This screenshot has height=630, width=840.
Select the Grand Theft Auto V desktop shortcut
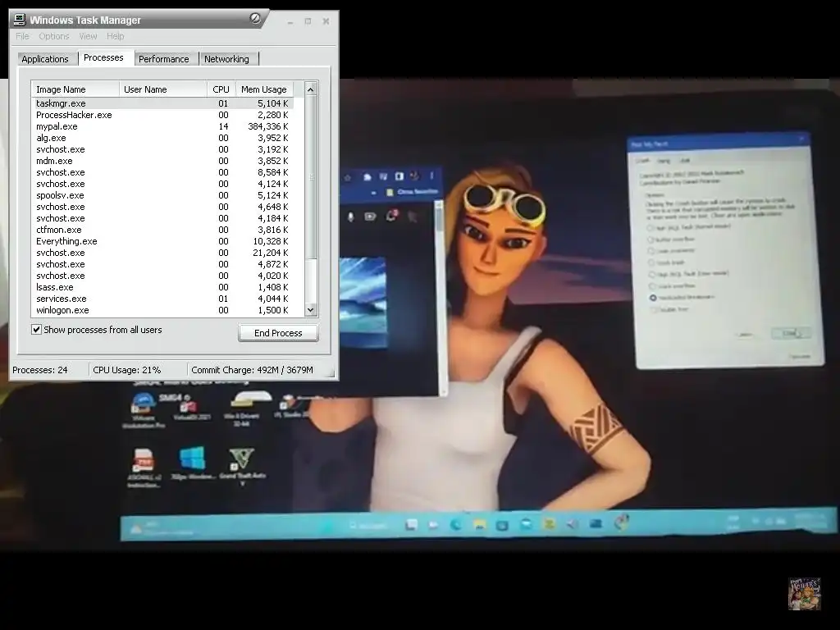pyautogui.click(x=242, y=466)
